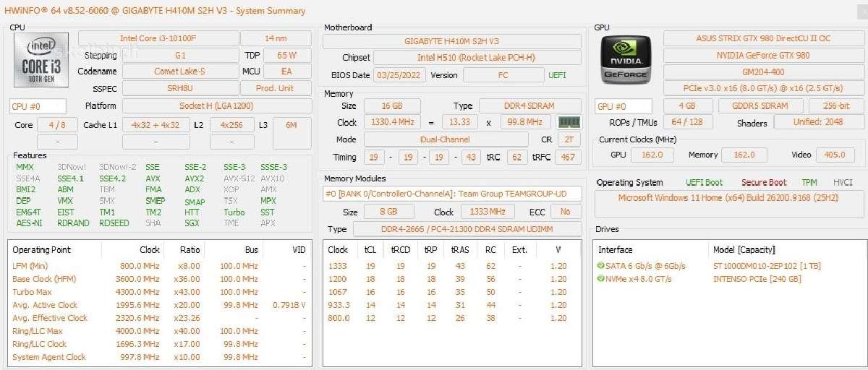This screenshot has width=868, height=370.
Task: Click the green check icon beside NVMe x4
Action: click(x=601, y=279)
